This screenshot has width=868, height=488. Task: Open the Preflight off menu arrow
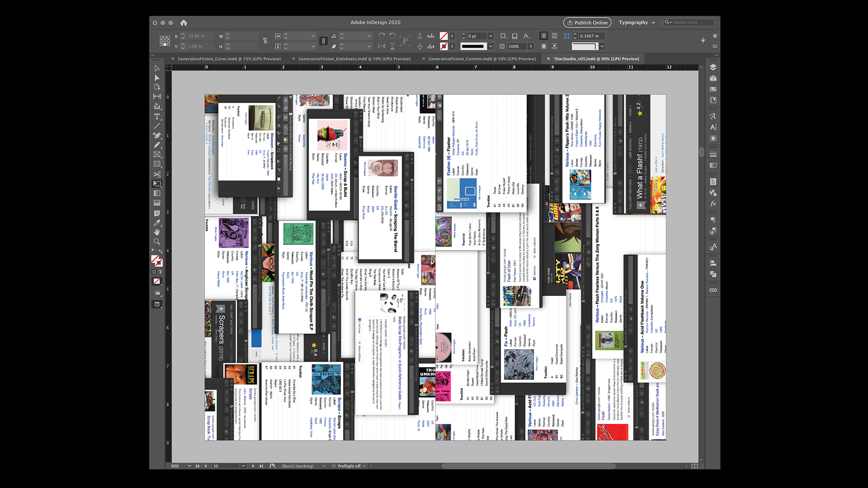click(x=364, y=466)
